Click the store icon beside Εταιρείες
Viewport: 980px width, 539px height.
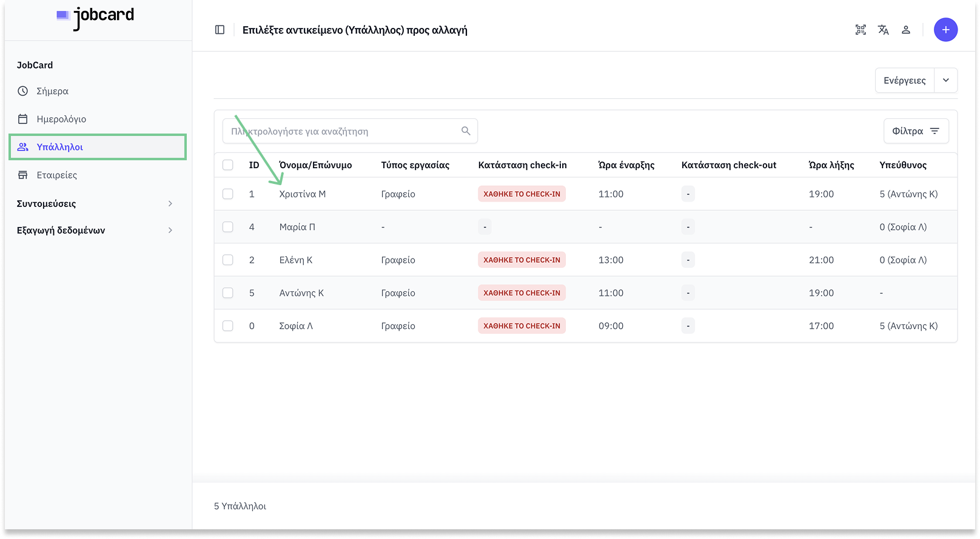tap(23, 175)
